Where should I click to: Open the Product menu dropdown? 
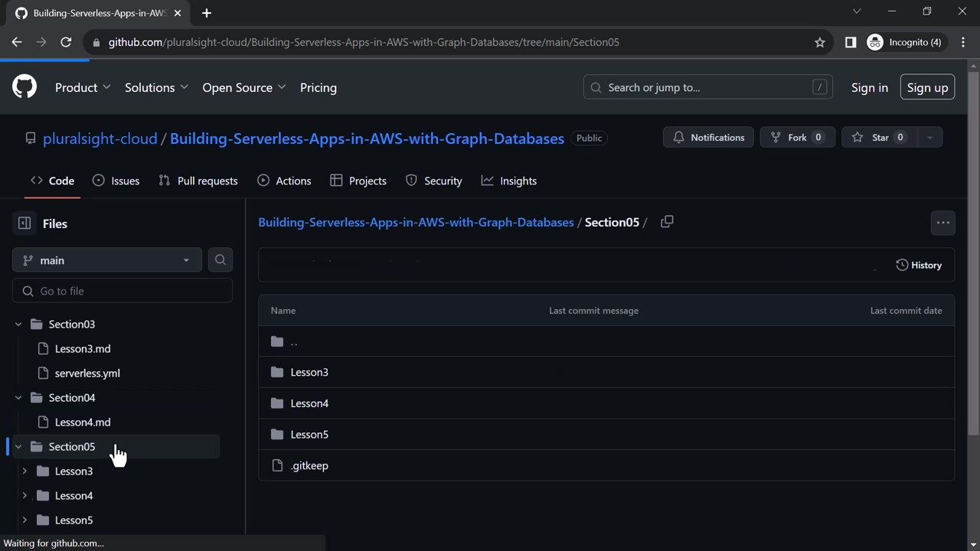(x=83, y=87)
